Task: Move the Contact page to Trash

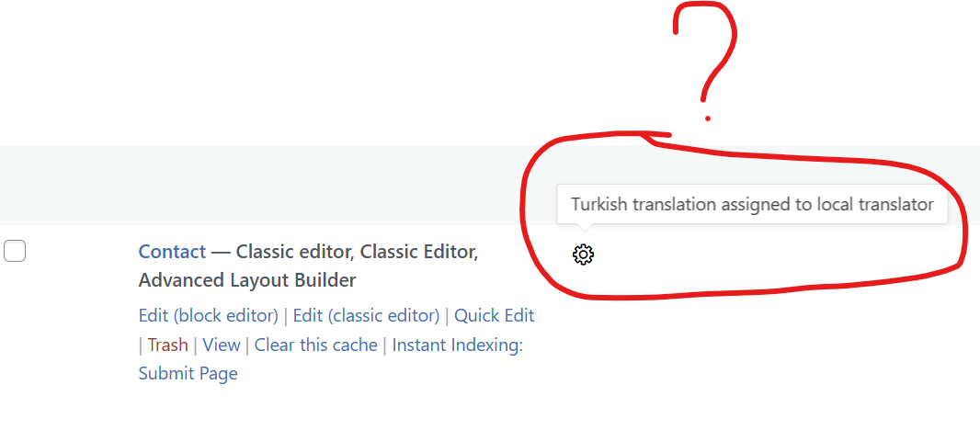Action: 167,345
